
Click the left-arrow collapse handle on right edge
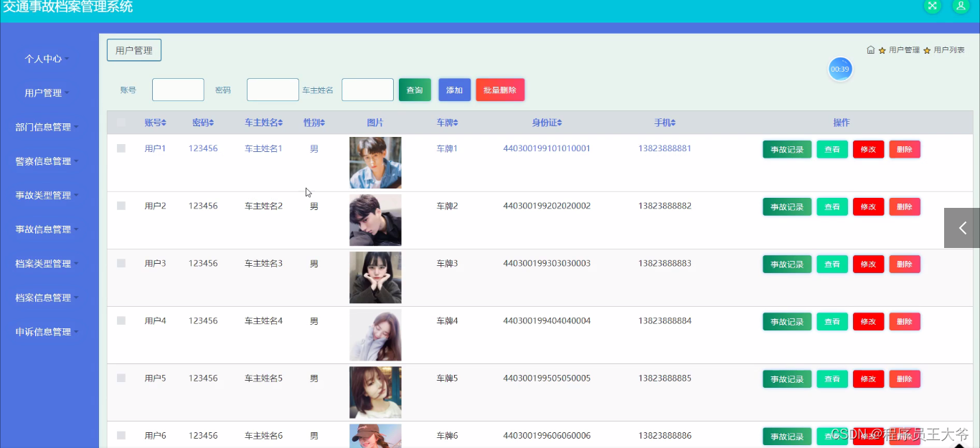click(961, 228)
